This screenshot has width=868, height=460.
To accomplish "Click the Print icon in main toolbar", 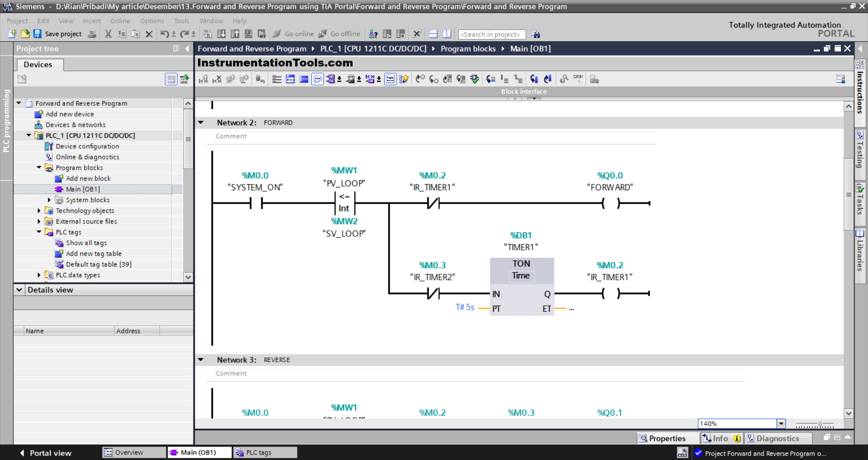I will point(92,34).
